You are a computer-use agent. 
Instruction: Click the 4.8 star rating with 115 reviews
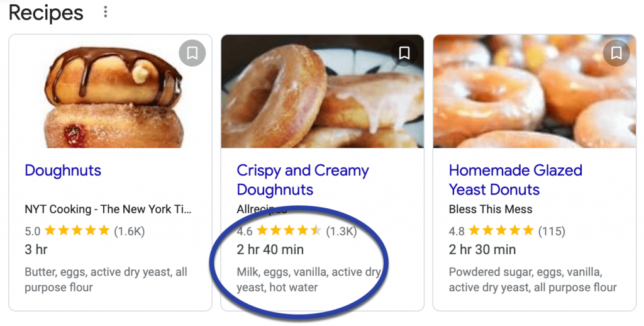pos(508,231)
